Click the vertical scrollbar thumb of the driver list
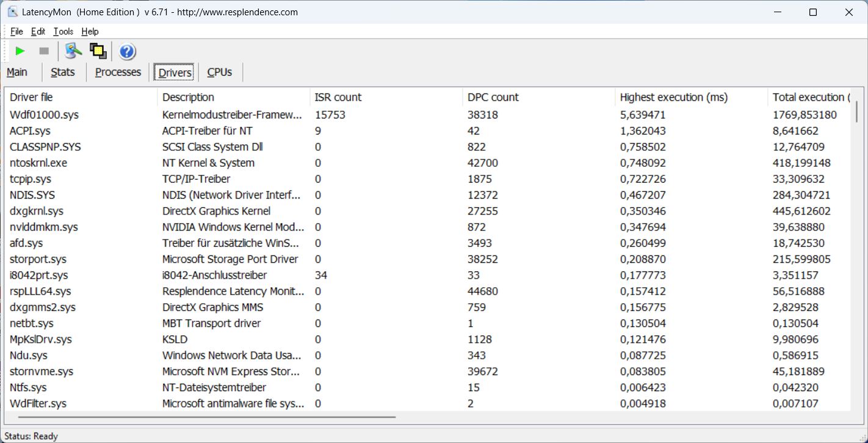 (x=856, y=111)
